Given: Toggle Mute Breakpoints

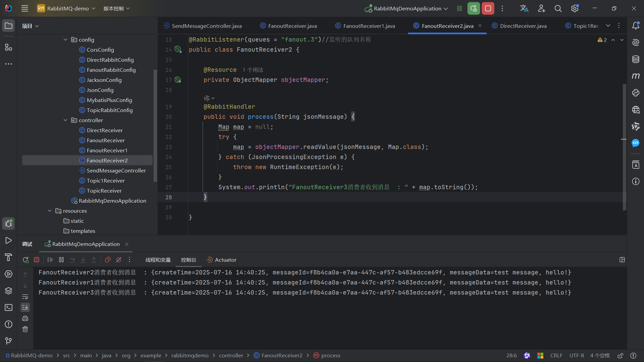Looking at the screenshot, I should coord(119,260).
